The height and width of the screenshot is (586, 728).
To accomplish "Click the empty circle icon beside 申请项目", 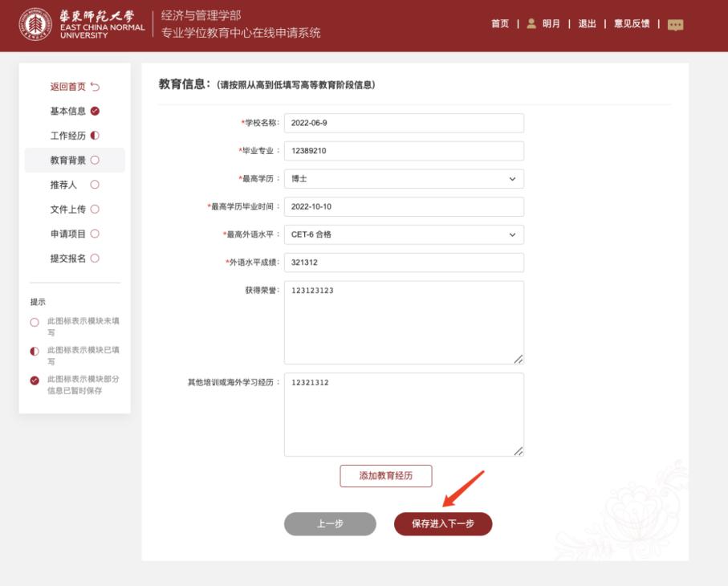I will (96, 234).
